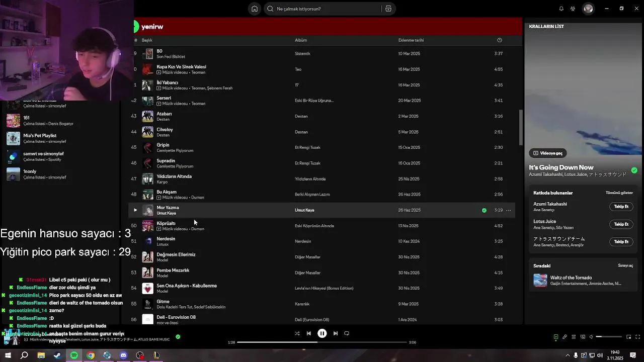
Task: Select the track 'Atabarı'
Action: pos(164,114)
